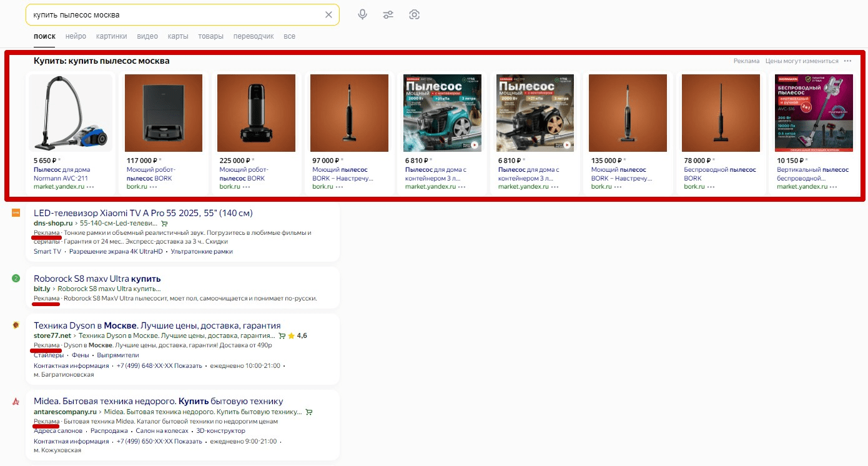Open the 'Выпрямители' sitelink
Viewport: 868px width, 466px height.
pyautogui.click(x=118, y=355)
